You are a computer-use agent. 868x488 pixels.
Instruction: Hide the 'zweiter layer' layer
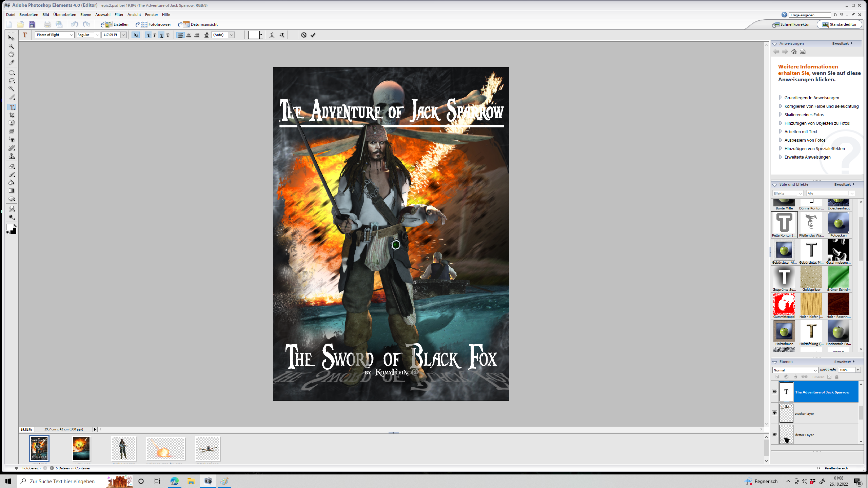pyautogui.click(x=775, y=413)
